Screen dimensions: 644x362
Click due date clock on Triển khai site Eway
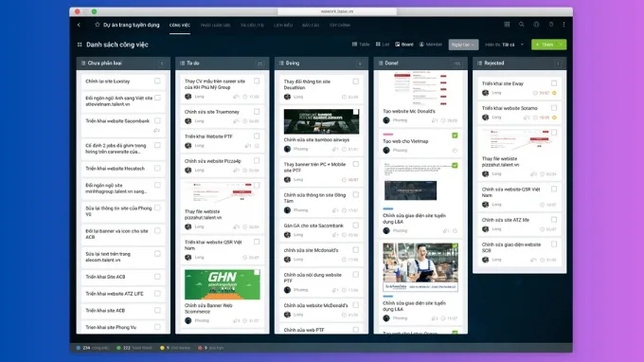[x=535, y=93]
